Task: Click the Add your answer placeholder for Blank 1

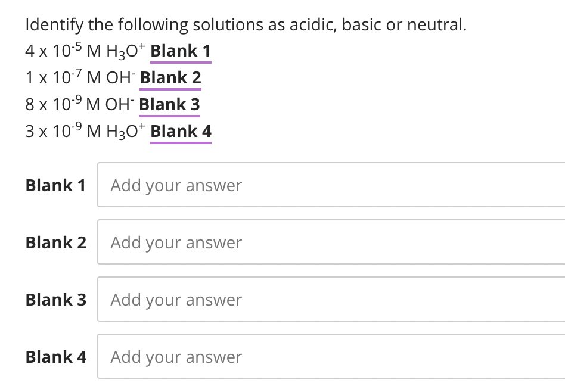Action: coord(175,185)
